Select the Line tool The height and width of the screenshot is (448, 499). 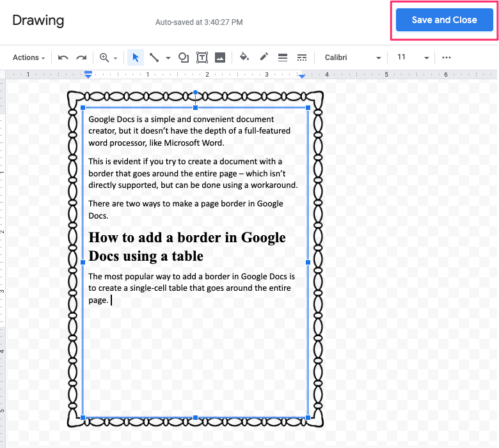[x=154, y=58]
